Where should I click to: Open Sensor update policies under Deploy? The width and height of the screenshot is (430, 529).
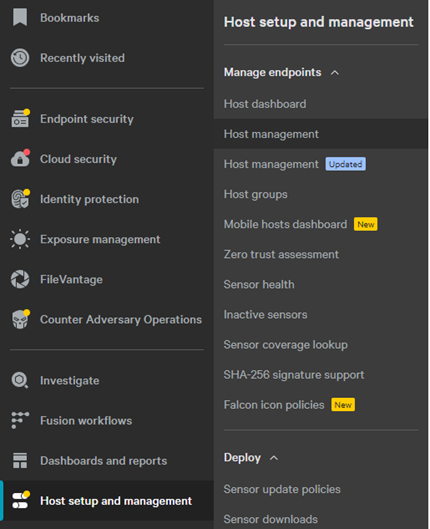coord(282,489)
